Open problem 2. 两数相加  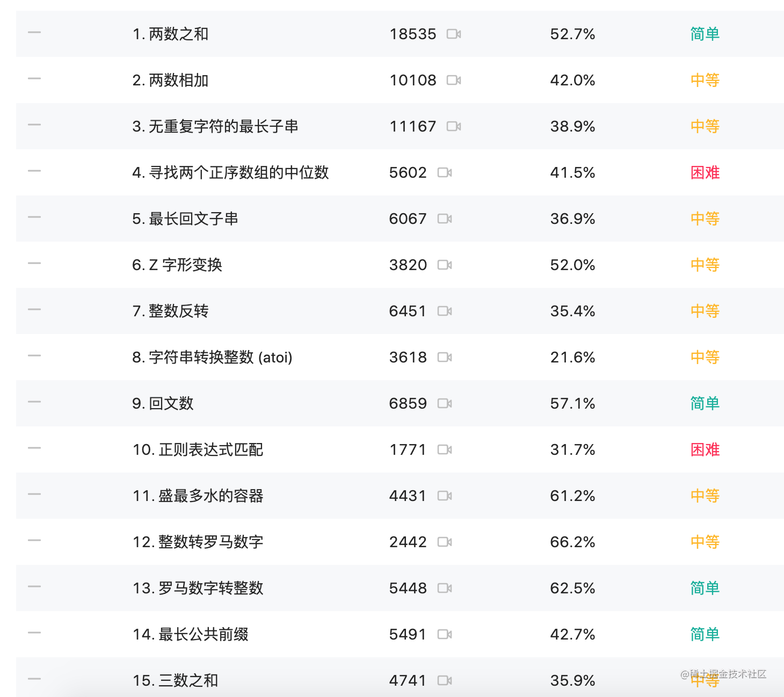pyautogui.click(x=170, y=80)
